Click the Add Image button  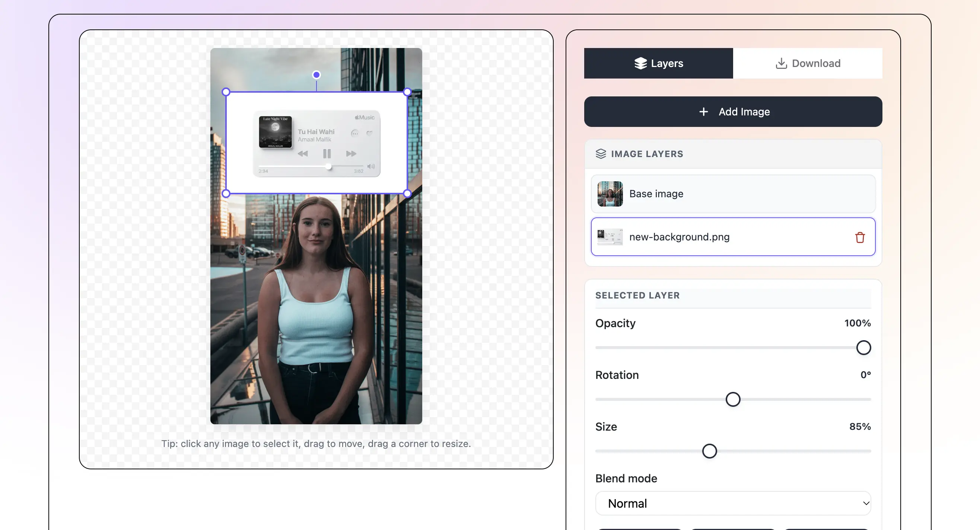[733, 112]
